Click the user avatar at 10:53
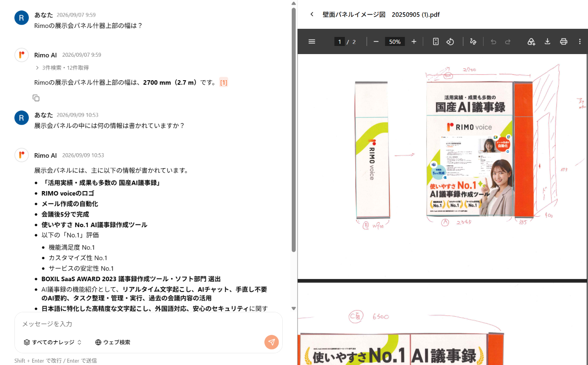588x365 pixels. [22, 118]
